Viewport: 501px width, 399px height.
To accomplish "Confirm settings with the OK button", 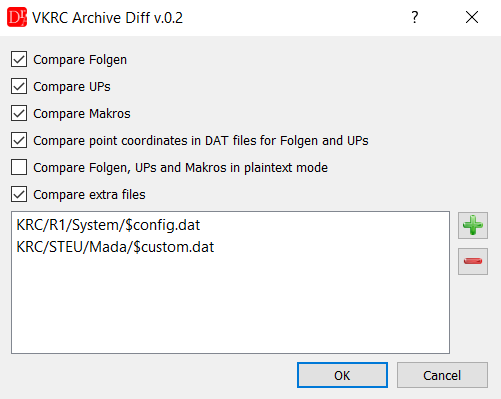I will click(342, 375).
